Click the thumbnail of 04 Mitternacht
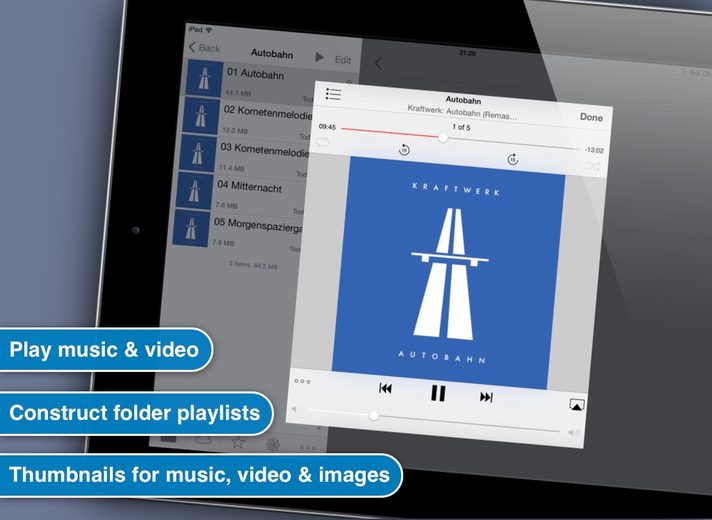Screen dimensions: 712x520 pos(194,191)
